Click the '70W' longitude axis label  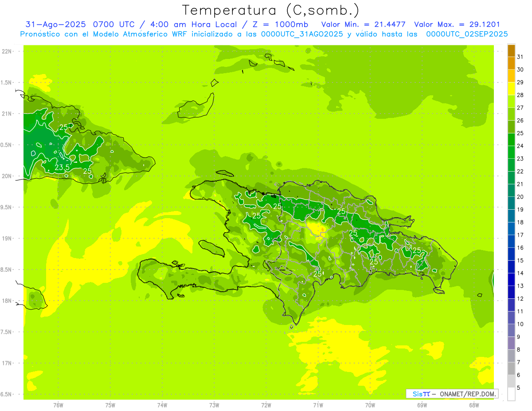pos(370,405)
